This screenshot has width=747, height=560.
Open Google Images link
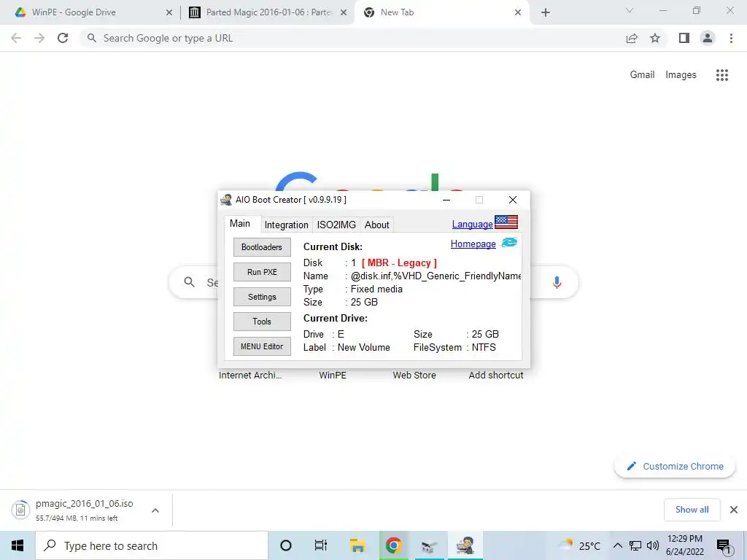(x=681, y=75)
